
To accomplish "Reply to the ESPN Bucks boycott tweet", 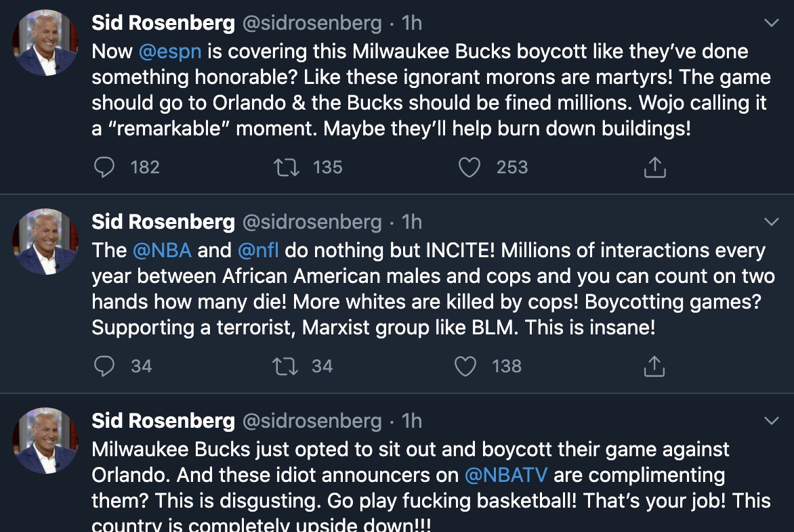I will tap(104, 167).
